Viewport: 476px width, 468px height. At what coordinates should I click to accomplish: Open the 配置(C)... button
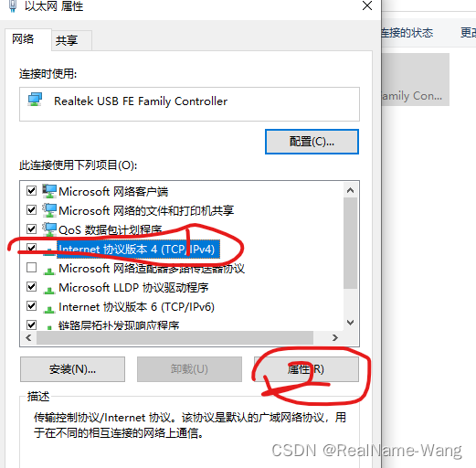click(x=312, y=142)
